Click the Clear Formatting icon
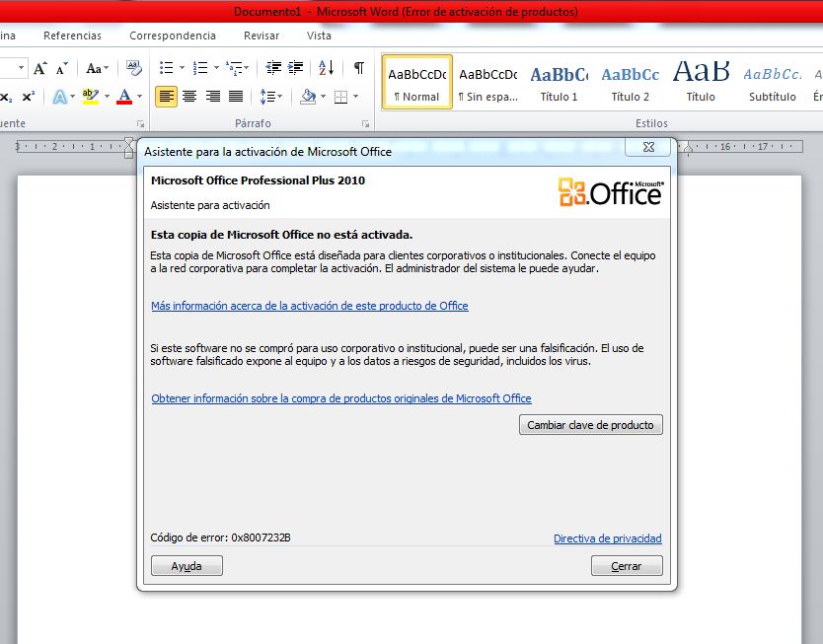823x644 pixels. 134,68
